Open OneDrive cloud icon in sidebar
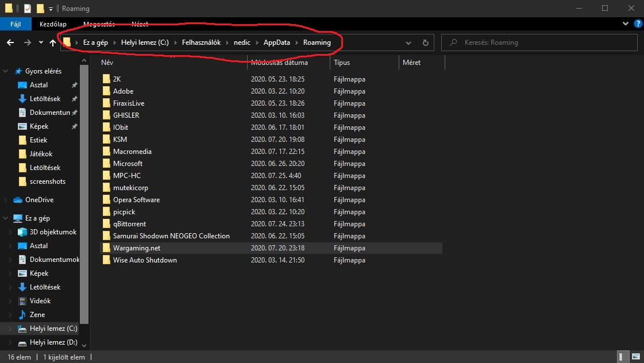 [x=18, y=200]
